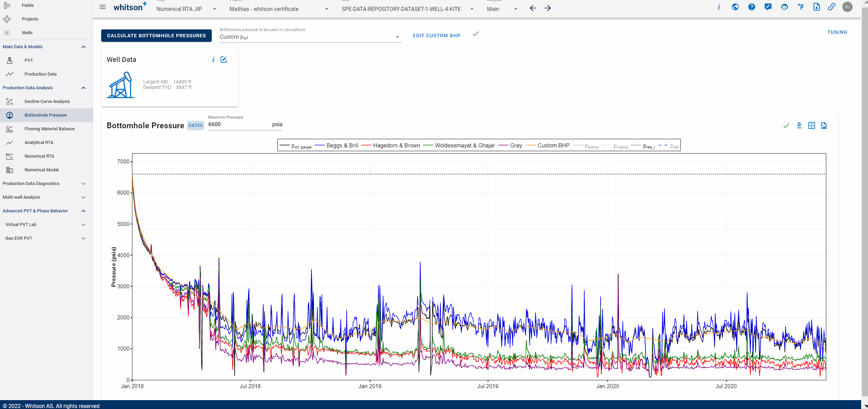Click the checkmark beside Edit Custom BHP

pyautogui.click(x=476, y=34)
